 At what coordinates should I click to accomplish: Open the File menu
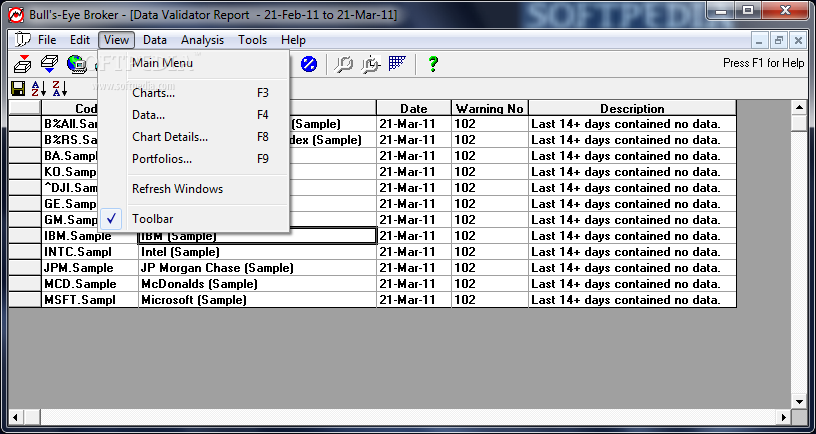point(47,40)
